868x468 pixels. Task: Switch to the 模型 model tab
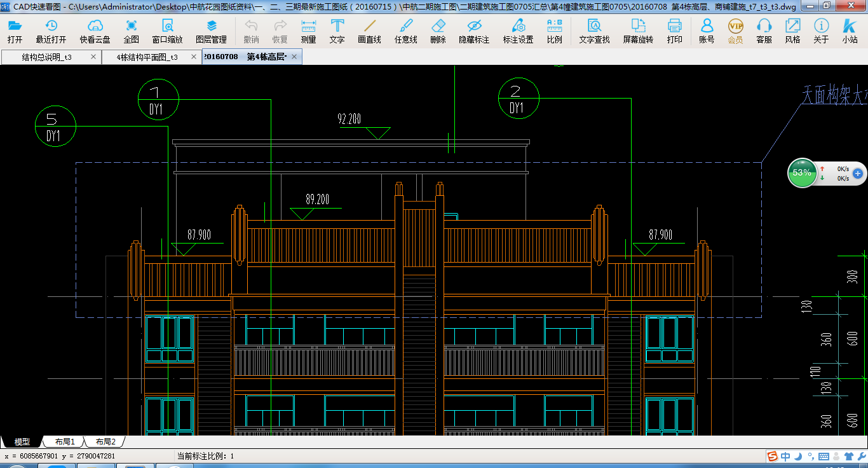(22, 441)
